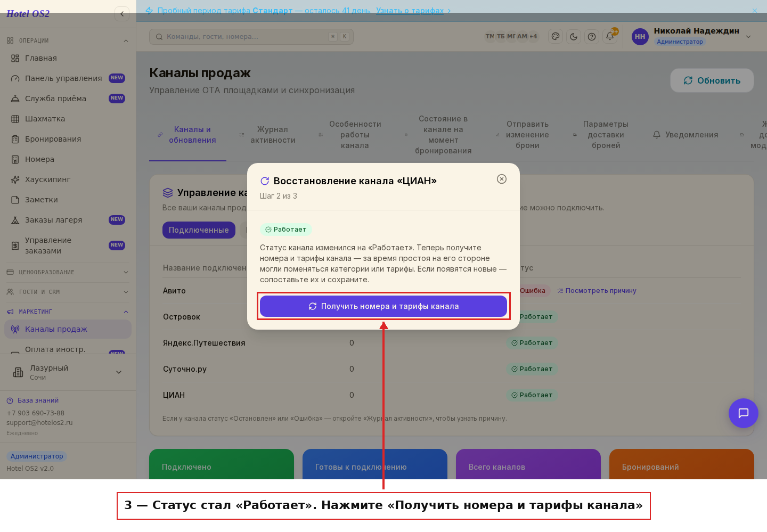Image resolution: width=767 pixels, height=532 pixels.
Task: Open Панель управления in the sidebar
Action: click(68, 78)
